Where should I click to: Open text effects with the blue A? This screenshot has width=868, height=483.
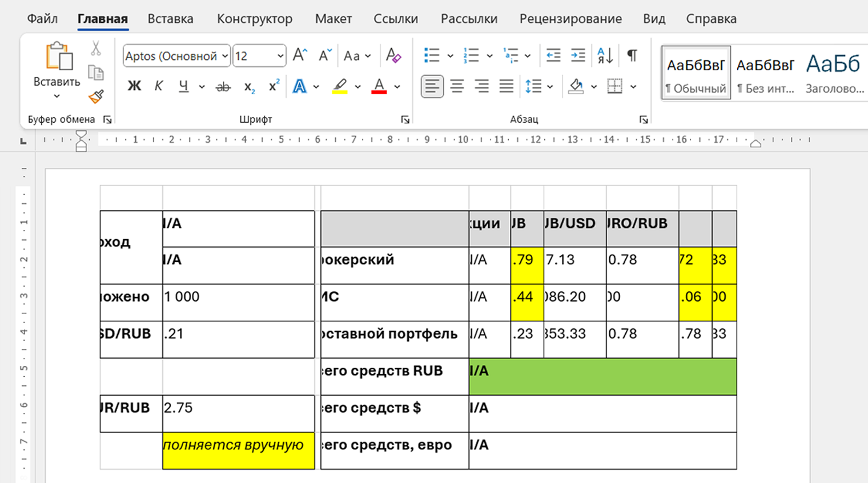(x=299, y=86)
